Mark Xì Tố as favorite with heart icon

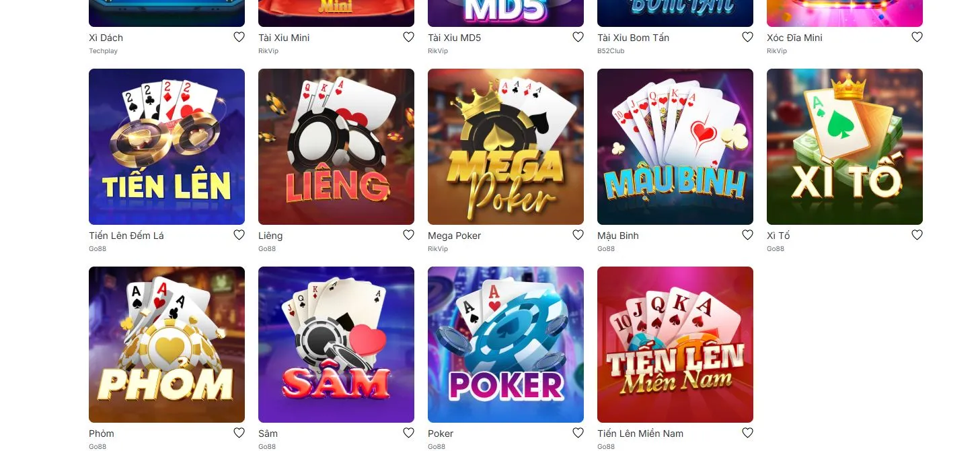click(x=917, y=235)
